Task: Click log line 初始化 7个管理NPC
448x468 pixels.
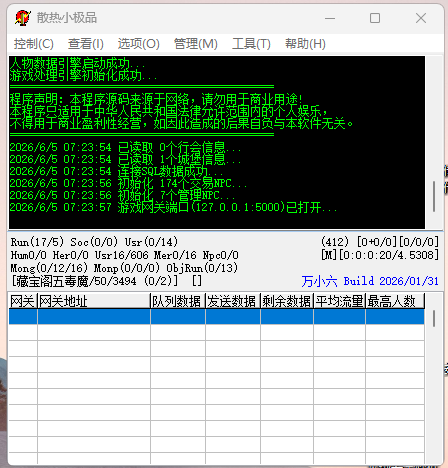Action: [122, 195]
